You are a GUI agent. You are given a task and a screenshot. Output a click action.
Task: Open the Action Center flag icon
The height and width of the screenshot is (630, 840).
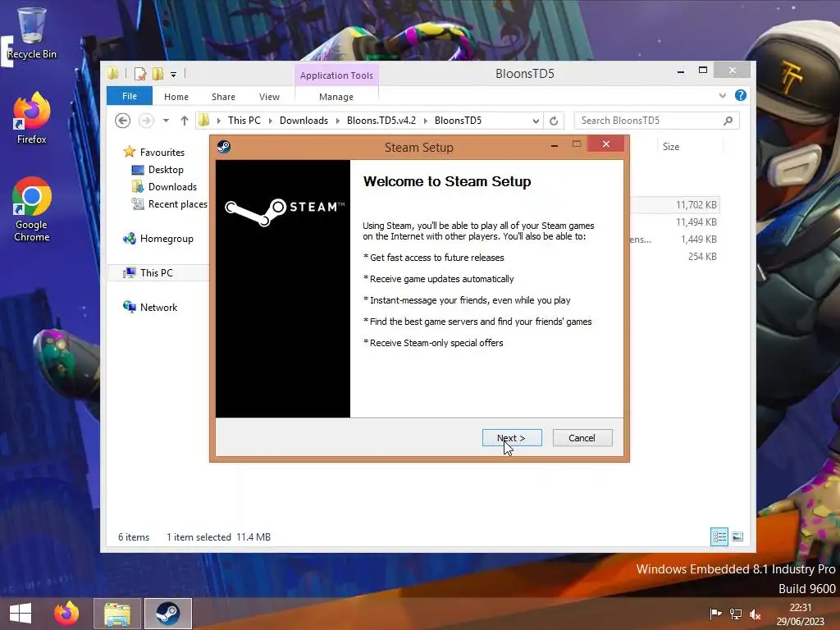pos(715,614)
